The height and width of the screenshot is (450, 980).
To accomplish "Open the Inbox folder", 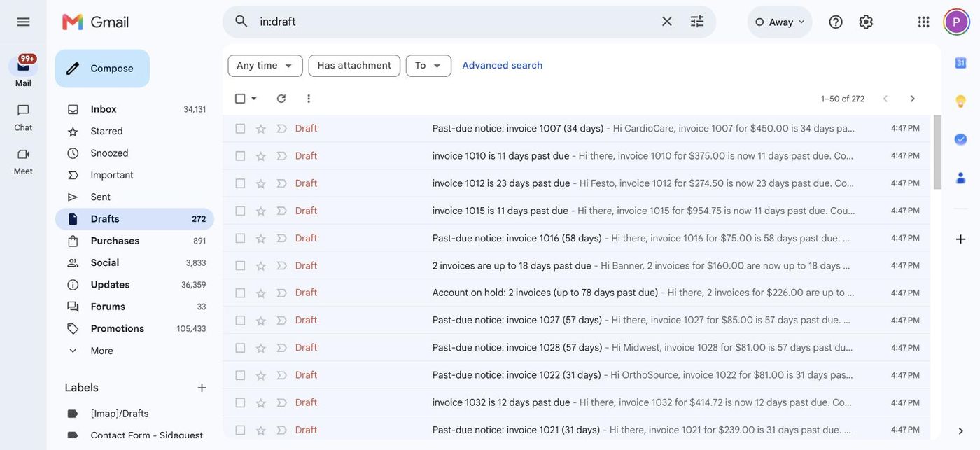I will click(x=134, y=109).
